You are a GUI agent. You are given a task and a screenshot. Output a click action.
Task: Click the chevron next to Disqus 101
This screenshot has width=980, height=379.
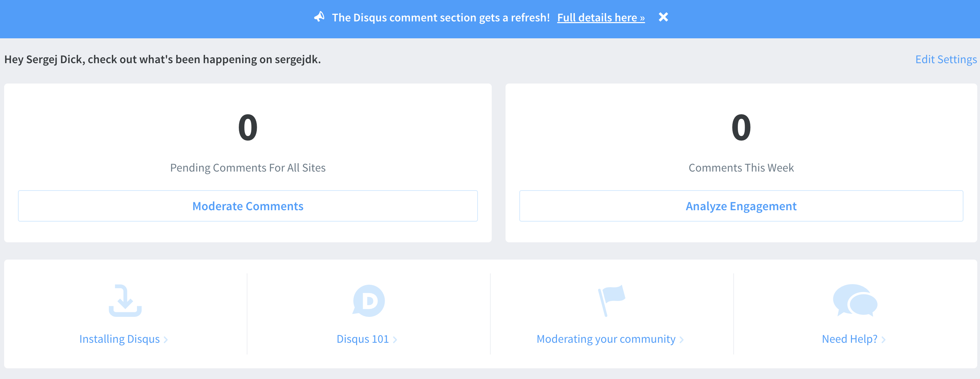[395, 339]
